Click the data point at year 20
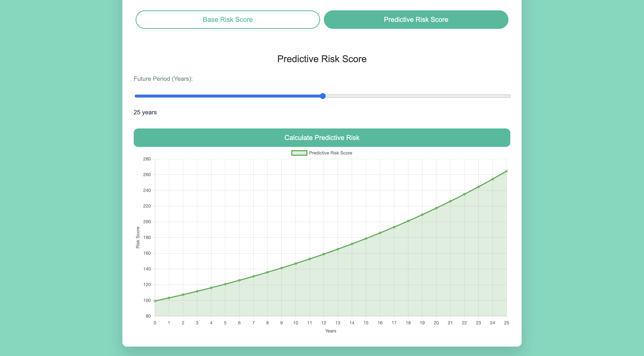644x356 pixels. [x=436, y=208]
